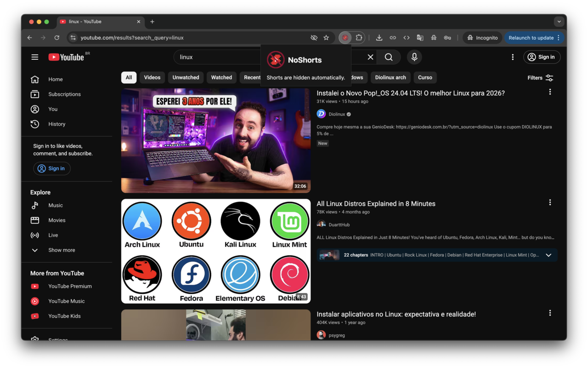Image resolution: width=588 pixels, height=368 pixels.
Task: Close the linux - YouTube tab
Action: pyautogui.click(x=139, y=22)
